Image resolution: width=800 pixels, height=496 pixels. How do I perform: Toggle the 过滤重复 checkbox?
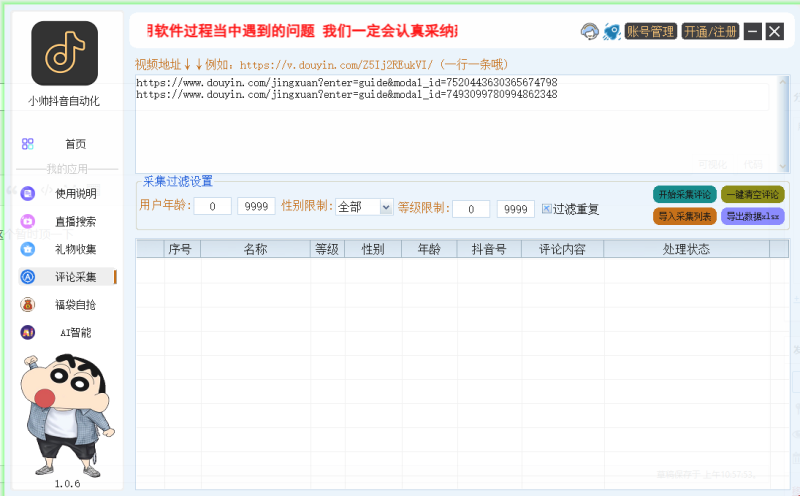click(547, 209)
